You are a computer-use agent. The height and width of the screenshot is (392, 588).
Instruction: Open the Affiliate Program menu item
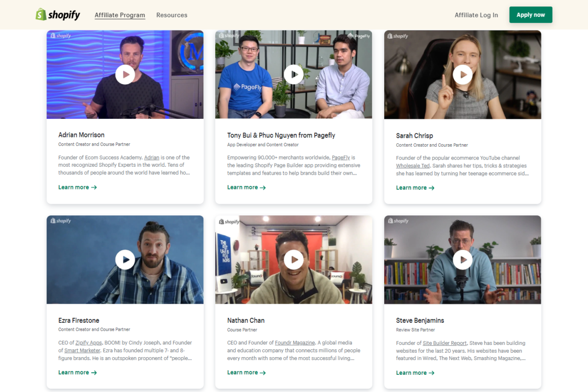(x=120, y=15)
